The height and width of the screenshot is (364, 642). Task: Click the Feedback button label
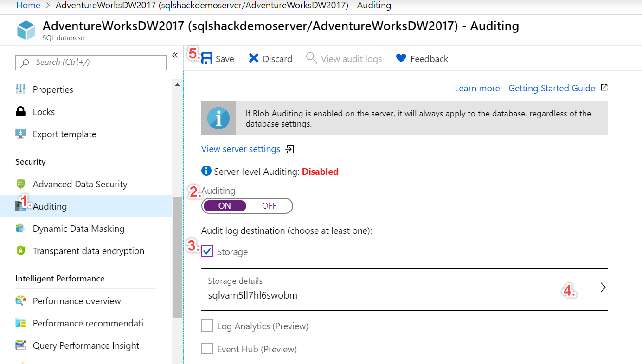click(429, 59)
